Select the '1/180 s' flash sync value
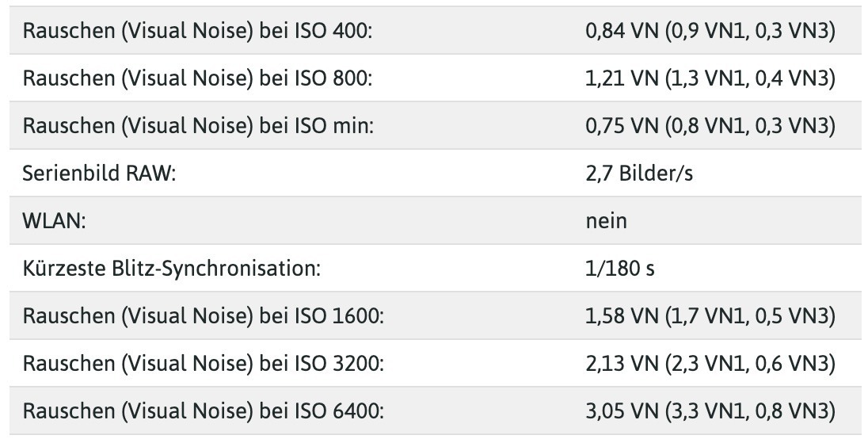The image size is (868, 439). pos(620,269)
